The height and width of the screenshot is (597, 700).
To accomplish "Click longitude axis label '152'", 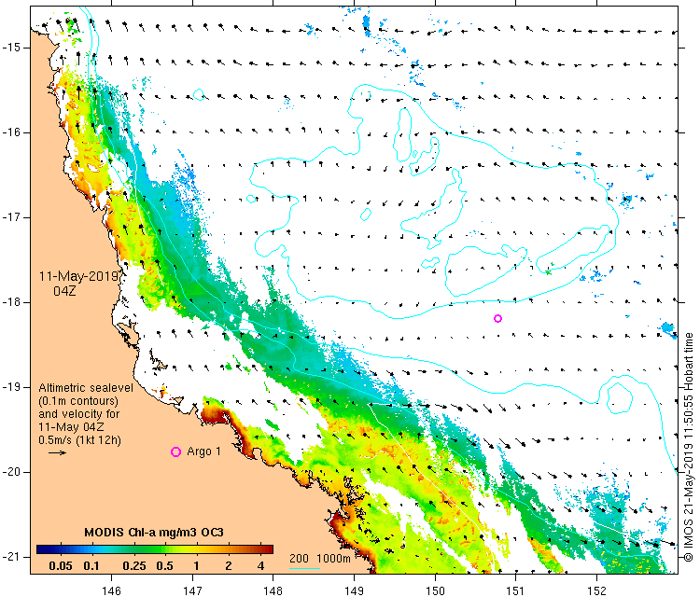I will pyautogui.click(x=597, y=590).
